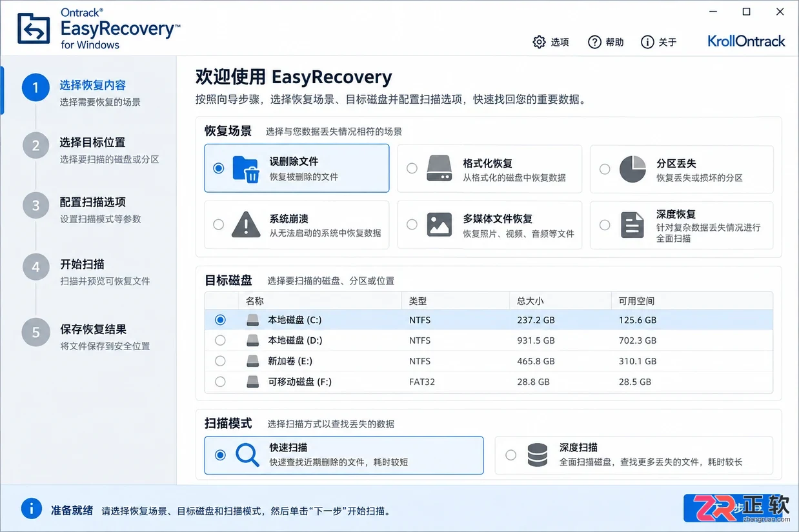This screenshot has width=799, height=532.
Task: Click the drive icon for 本地磁盘 (D:)
Action: 252,340
